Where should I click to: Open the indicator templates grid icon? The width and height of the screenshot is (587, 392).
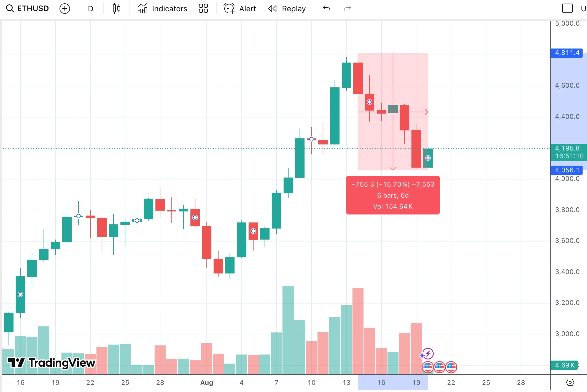point(203,9)
